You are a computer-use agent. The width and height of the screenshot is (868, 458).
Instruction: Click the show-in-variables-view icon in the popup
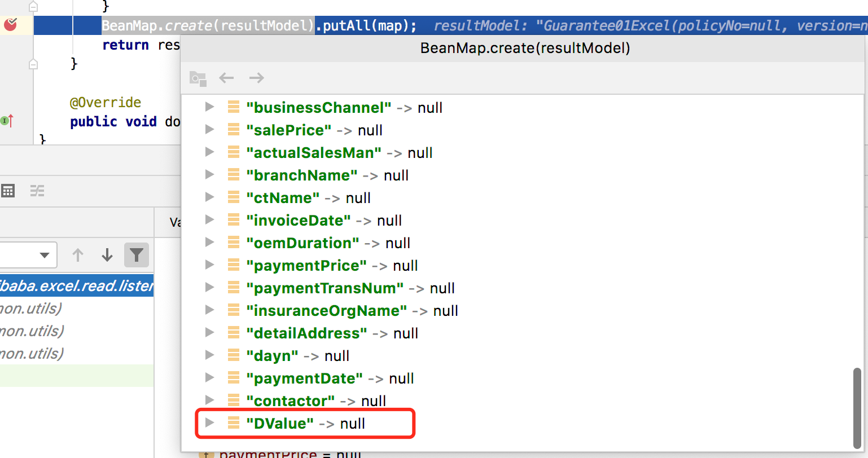(x=198, y=78)
